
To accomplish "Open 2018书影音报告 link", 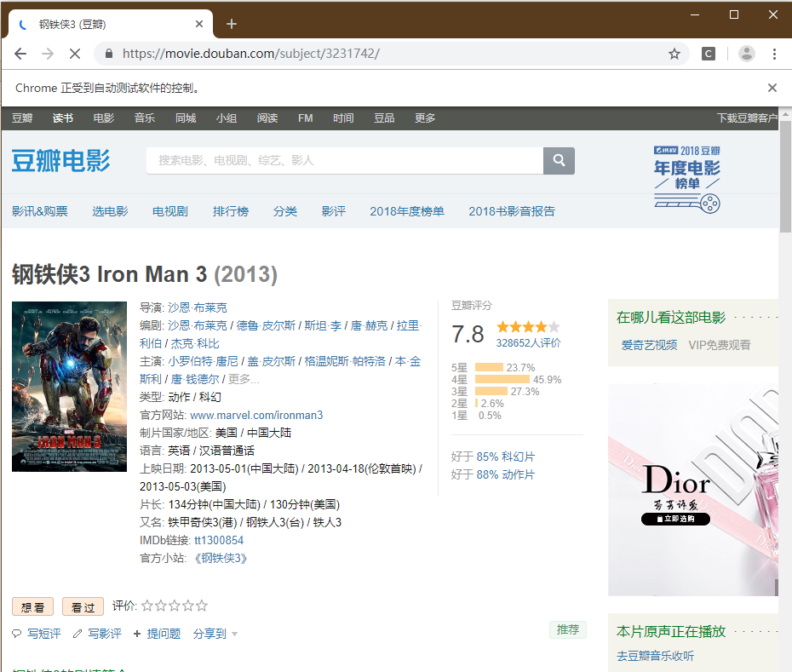I will click(512, 211).
